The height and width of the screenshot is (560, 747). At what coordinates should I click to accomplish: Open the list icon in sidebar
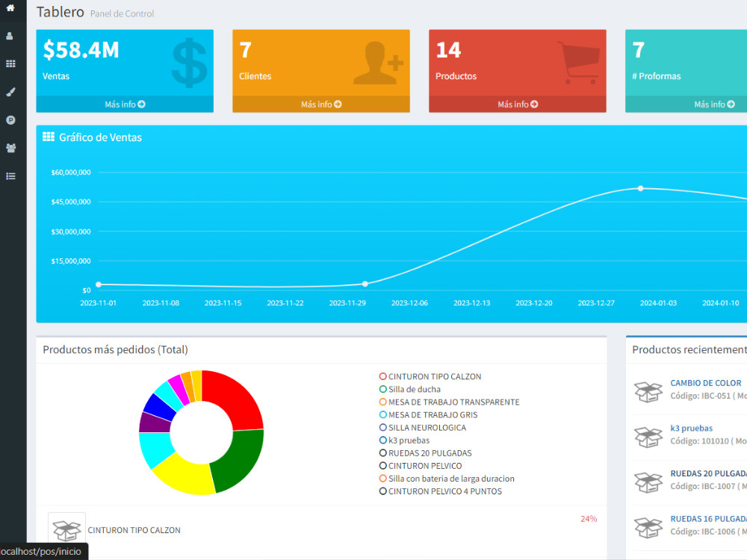(10, 176)
